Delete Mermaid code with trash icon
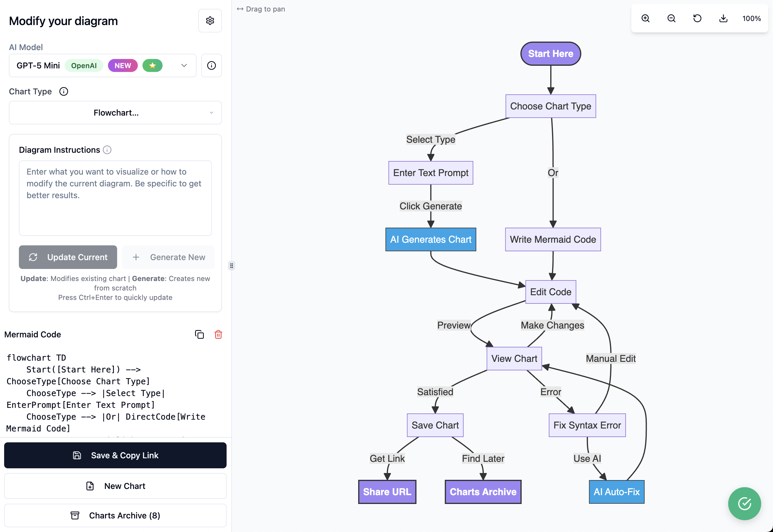 [218, 334]
